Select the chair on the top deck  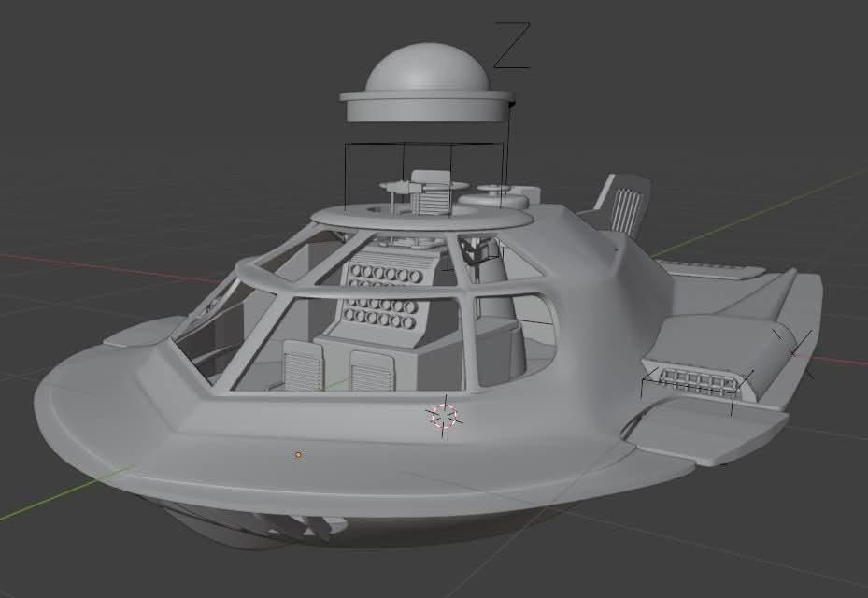[430, 192]
